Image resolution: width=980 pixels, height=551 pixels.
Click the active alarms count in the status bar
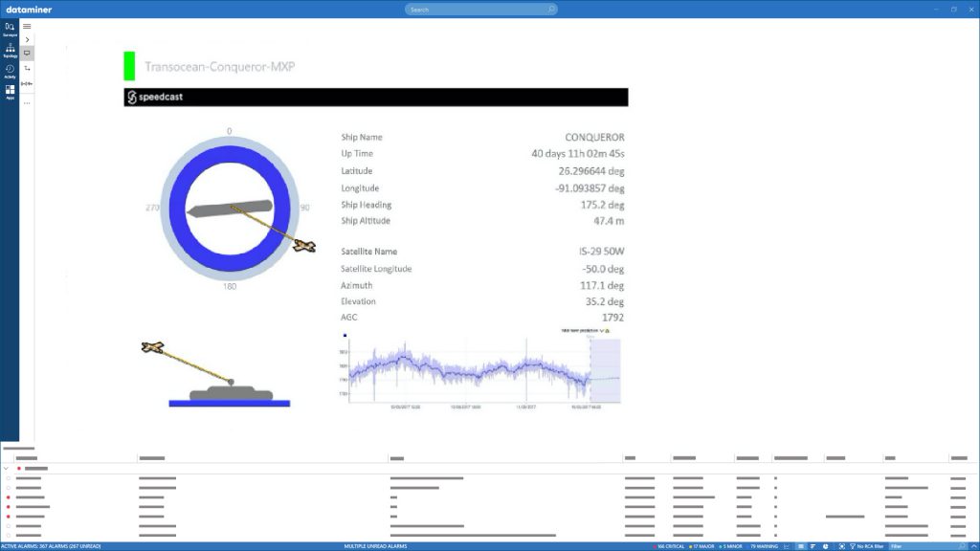coord(52,546)
